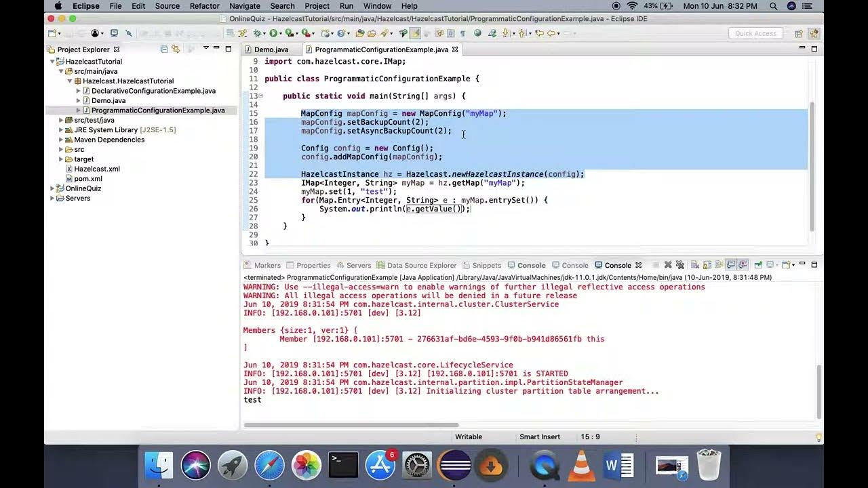Expand the src/test/java folder

point(61,120)
